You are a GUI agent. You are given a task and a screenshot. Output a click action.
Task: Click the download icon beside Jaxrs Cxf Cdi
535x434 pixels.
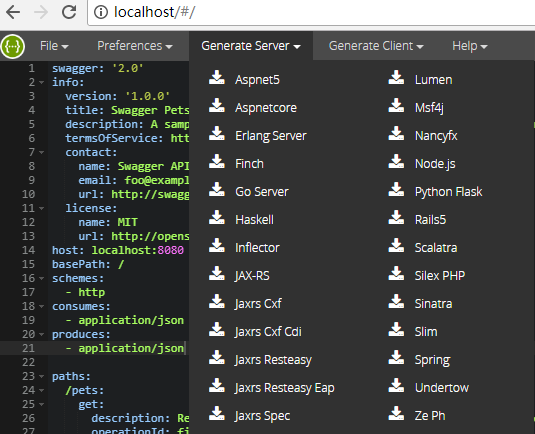pyautogui.click(x=217, y=329)
